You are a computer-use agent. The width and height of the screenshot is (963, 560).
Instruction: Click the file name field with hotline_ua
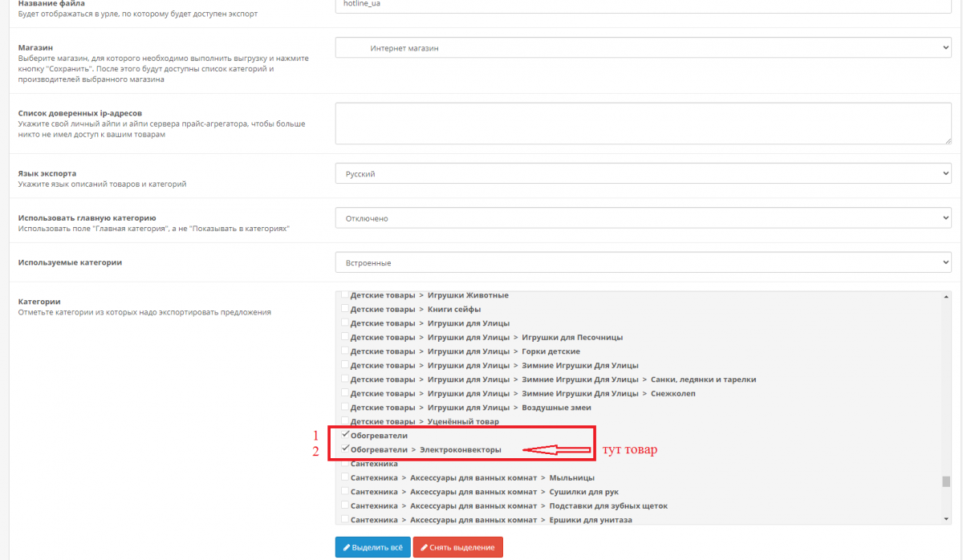[x=644, y=5]
